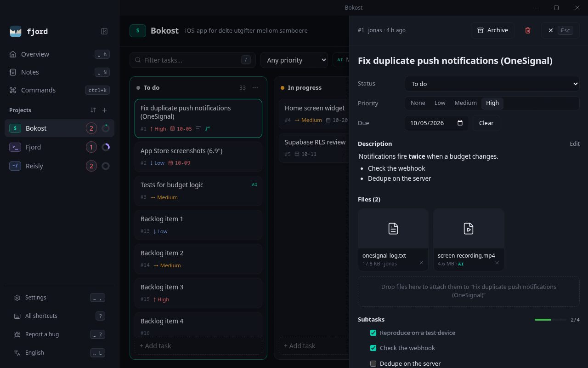Clear the due date
Viewport: 588px width, 368px height.
click(x=486, y=123)
